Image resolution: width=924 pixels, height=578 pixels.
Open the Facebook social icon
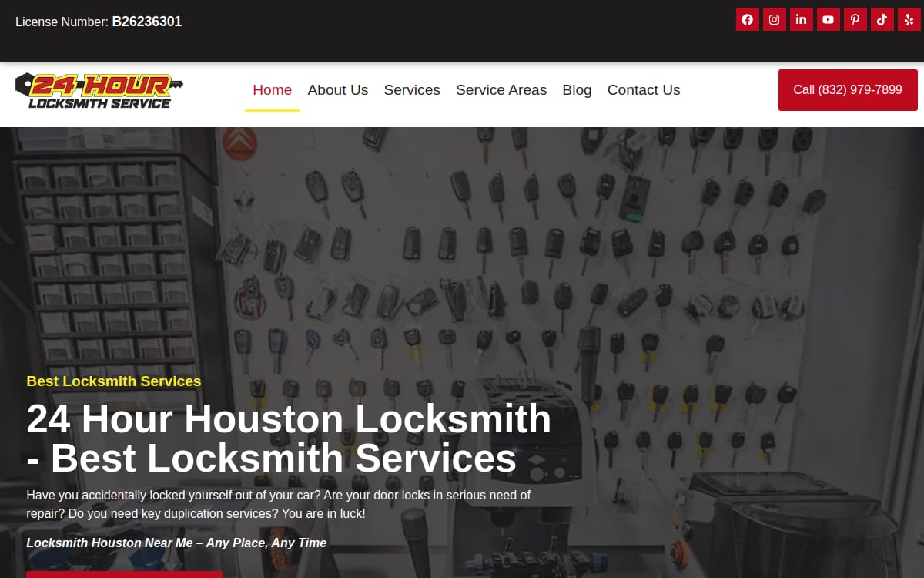748,19
